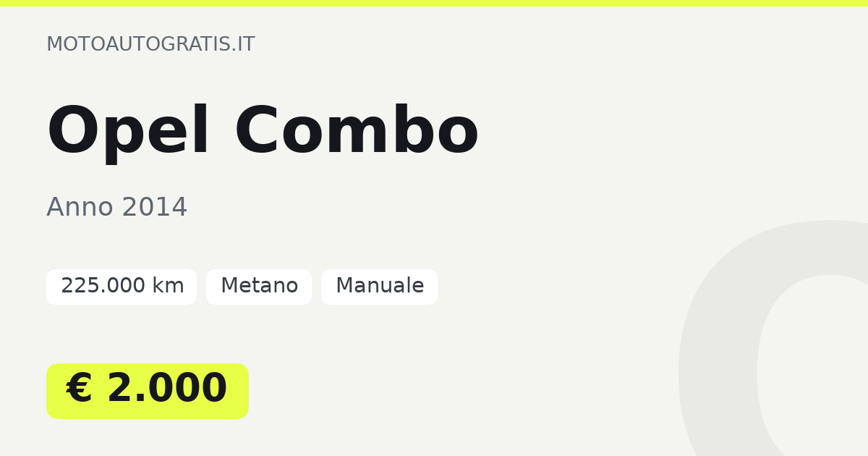Click the large watermark letter in corner
The width and height of the screenshot is (868, 456).
[773, 338]
